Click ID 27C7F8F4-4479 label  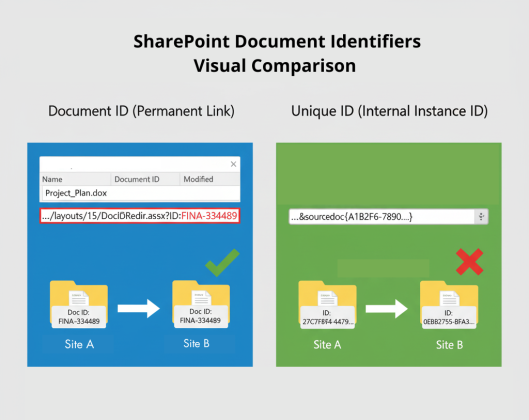pyautogui.click(x=327, y=317)
